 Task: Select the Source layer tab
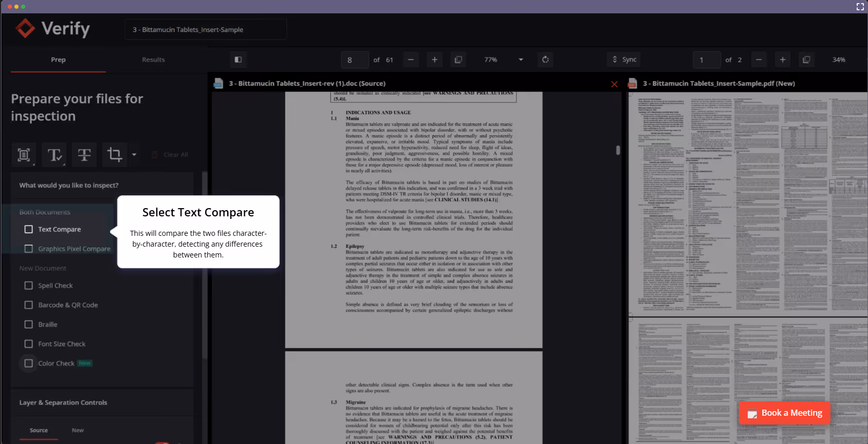point(39,430)
